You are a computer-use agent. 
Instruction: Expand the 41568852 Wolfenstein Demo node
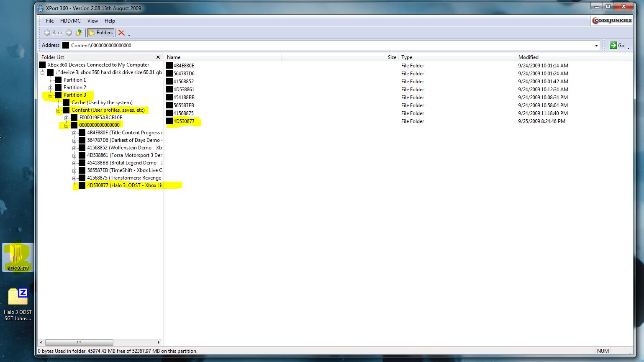(x=74, y=148)
